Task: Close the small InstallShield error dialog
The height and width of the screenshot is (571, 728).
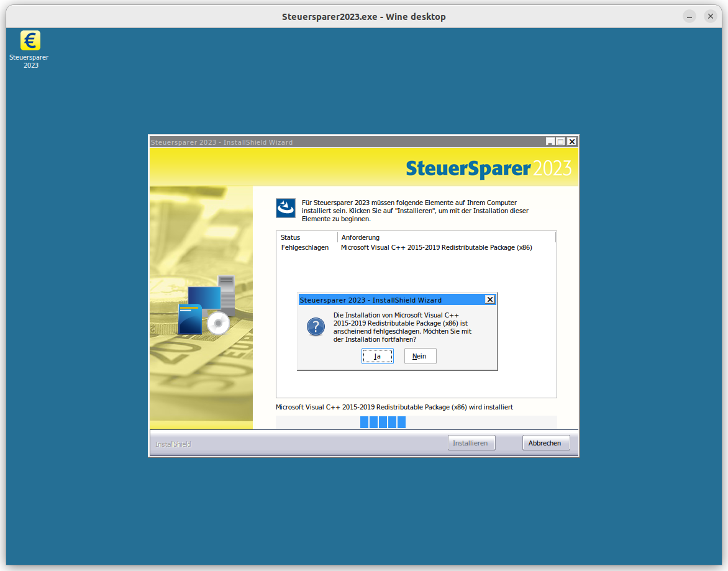Action: coord(490,299)
